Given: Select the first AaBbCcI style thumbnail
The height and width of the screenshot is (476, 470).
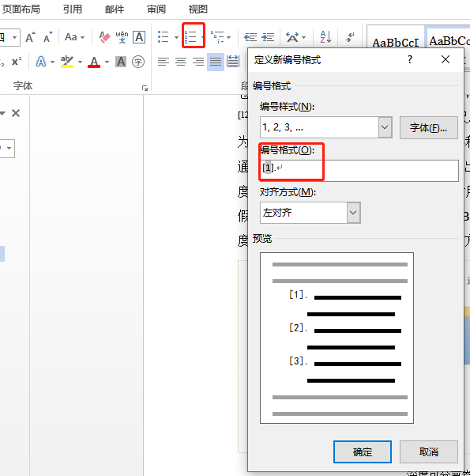Looking at the screenshot, I should click(x=396, y=42).
